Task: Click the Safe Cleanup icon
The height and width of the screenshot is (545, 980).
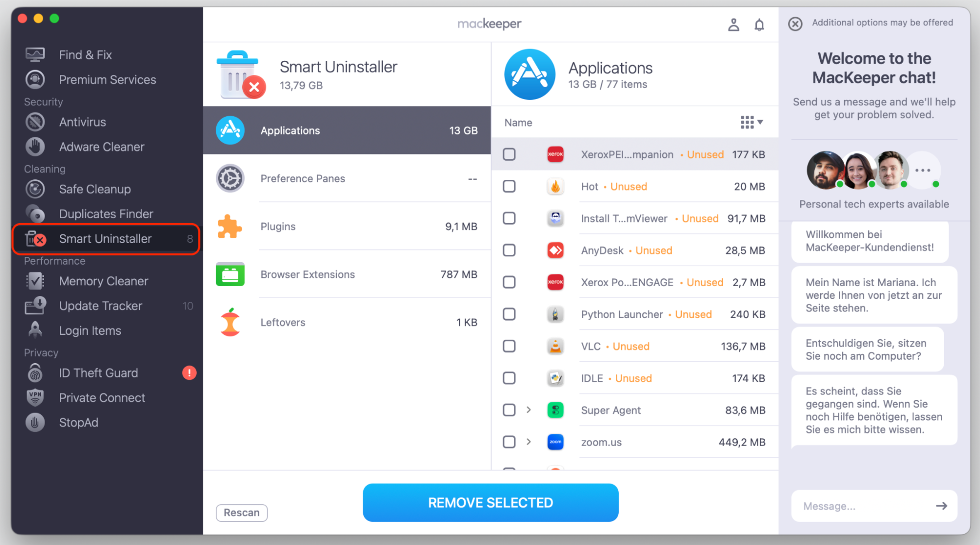Action: click(35, 189)
